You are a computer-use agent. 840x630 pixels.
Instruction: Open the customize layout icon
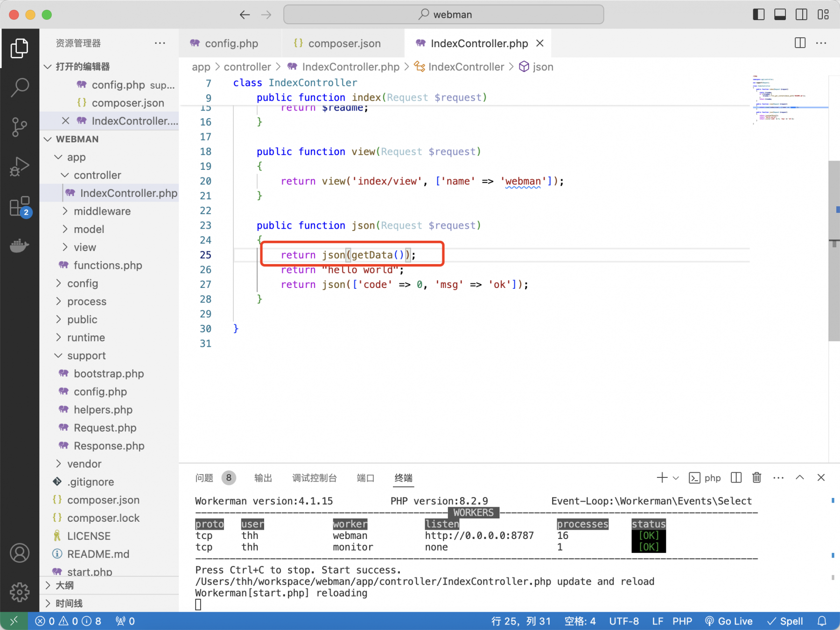tap(823, 14)
